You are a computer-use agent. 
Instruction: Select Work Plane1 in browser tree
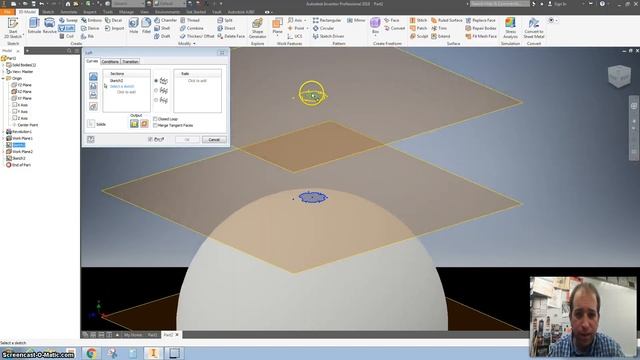point(19,138)
